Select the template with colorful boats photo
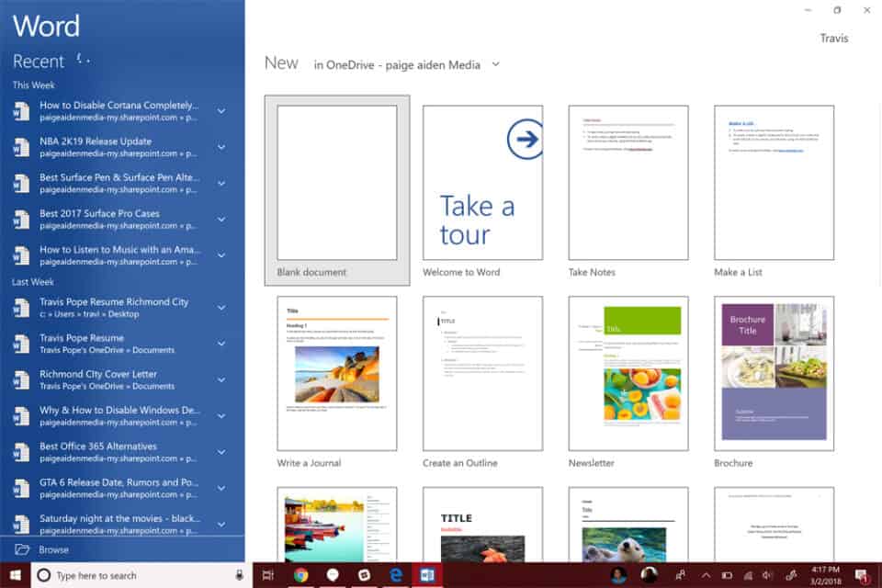 pos(337,525)
